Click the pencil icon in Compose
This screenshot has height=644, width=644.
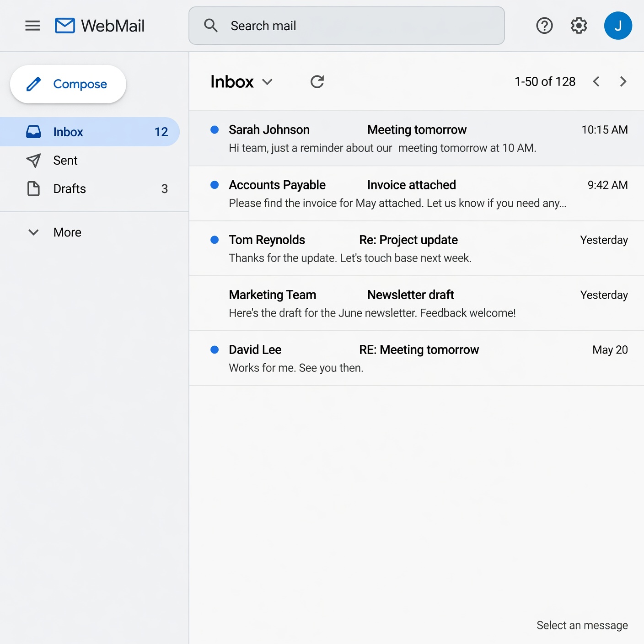(x=33, y=84)
